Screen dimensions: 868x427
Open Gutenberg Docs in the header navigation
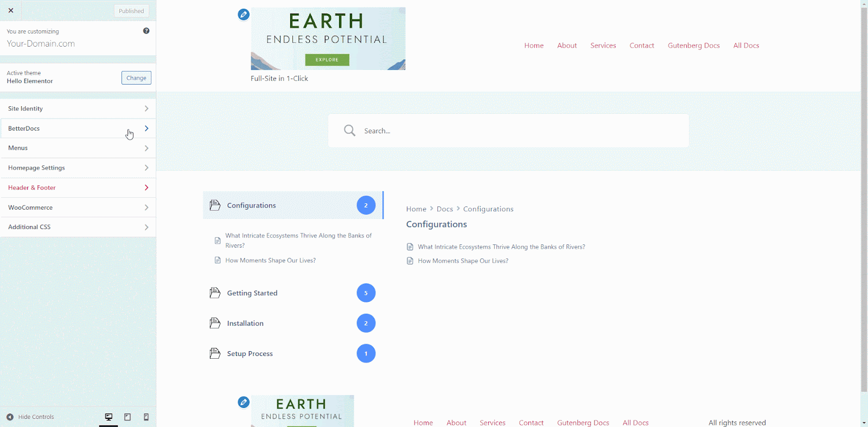(x=694, y=46)
